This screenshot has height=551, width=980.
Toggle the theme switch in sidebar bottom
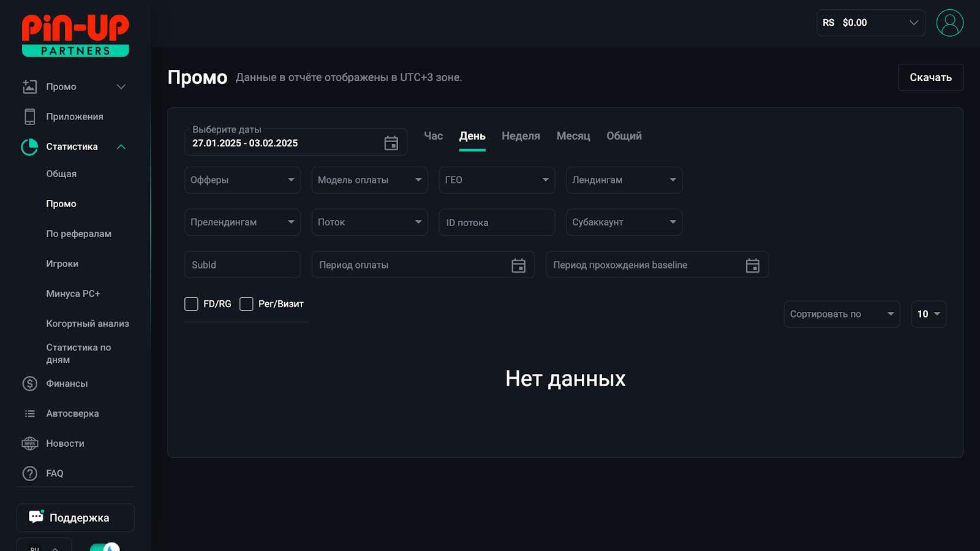coord(105,547)
